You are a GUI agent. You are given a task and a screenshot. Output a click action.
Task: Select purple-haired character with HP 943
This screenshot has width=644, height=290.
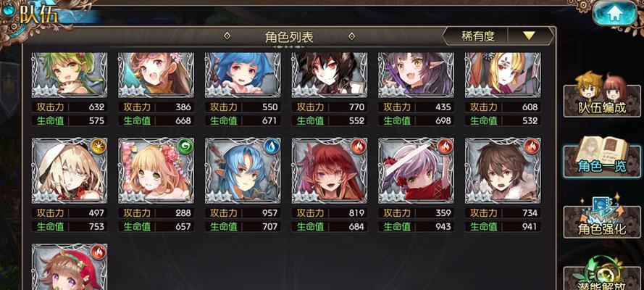tap(416, 170)
